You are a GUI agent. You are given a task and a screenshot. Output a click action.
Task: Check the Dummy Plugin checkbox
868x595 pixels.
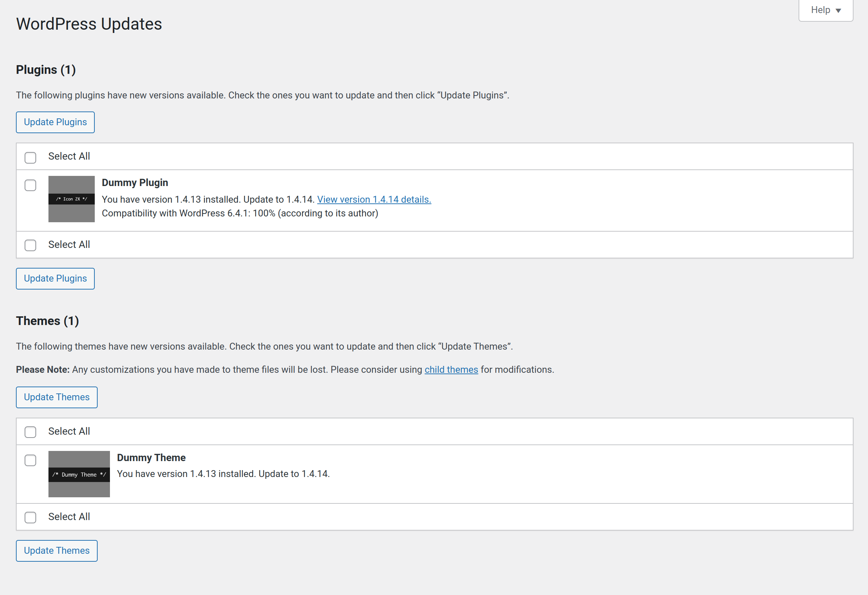tap(30, 185)
